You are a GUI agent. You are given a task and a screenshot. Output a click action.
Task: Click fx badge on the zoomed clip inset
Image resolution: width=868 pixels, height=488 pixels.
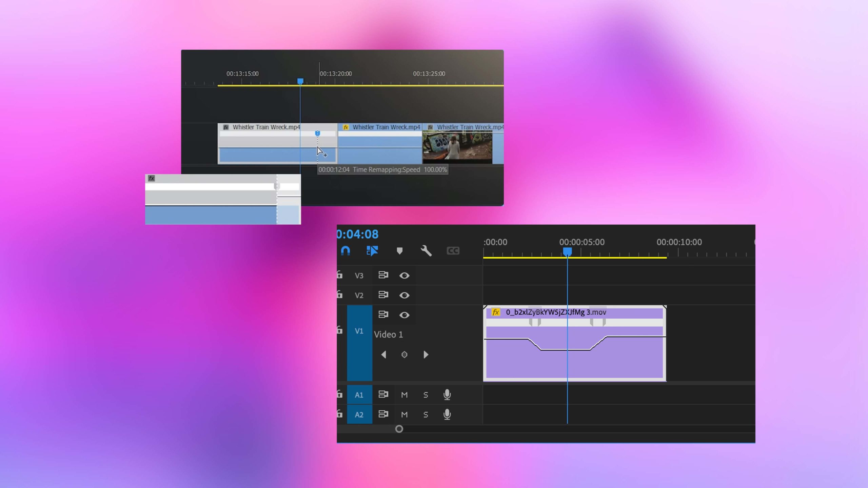pyautogui.click(x=151, y=178)
